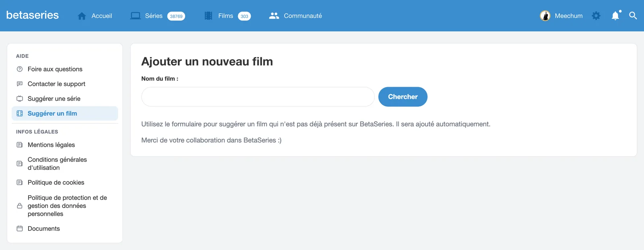The width and height of the screenshot is (644, 250).
Task: Click the Documents calendar icon
Action: pos(20,229)
